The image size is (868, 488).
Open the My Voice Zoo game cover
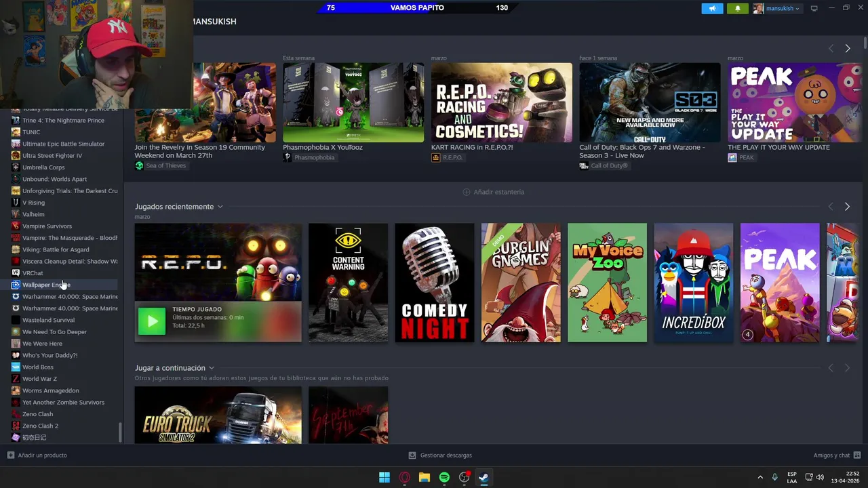click(607, 283)
